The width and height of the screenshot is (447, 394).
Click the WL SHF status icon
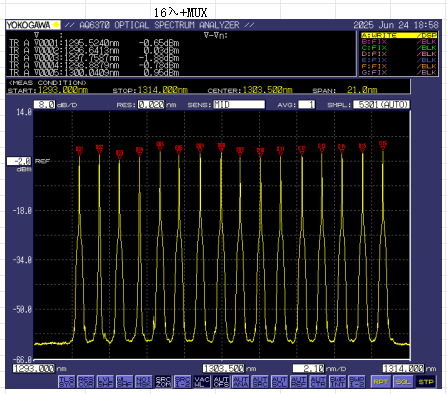coord(124,382)
